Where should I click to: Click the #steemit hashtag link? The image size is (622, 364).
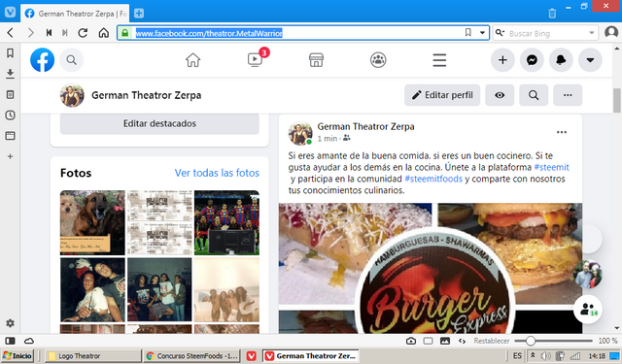[x=551, y=167]
